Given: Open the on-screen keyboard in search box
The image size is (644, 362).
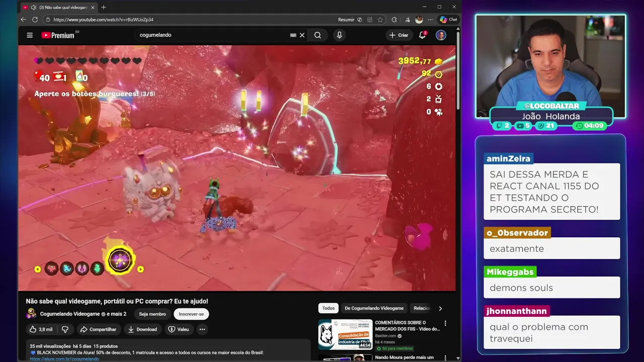Looking at the screenshot, I should pyautogui.click(x=293, y=35).
